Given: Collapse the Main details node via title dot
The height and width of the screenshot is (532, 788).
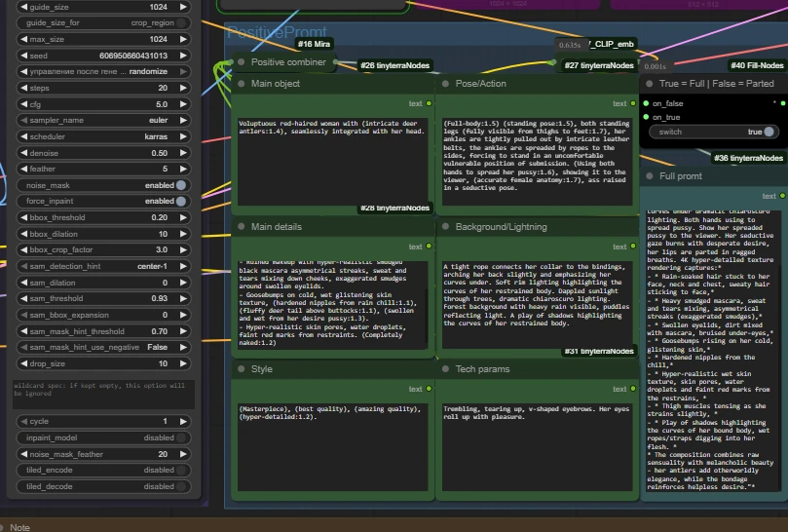Looking at the screenshot, I should [x=240, y=227].
